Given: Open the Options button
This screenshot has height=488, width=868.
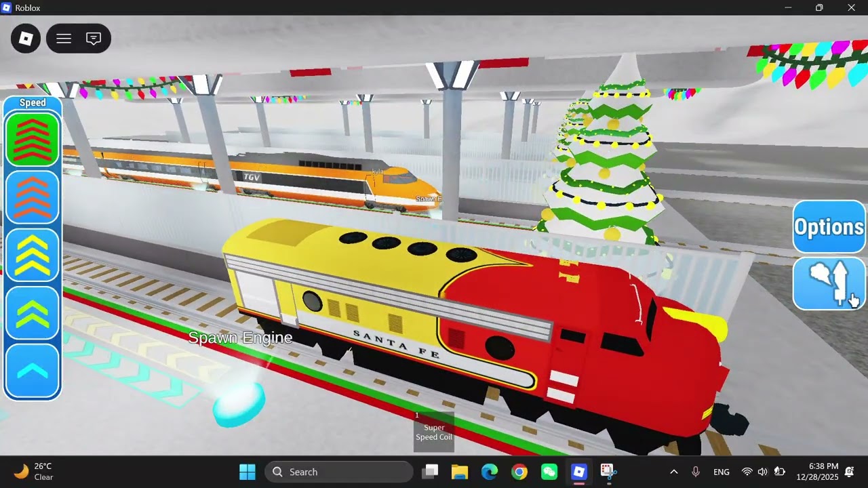Looking at the screenshot, I should point(829,227).
